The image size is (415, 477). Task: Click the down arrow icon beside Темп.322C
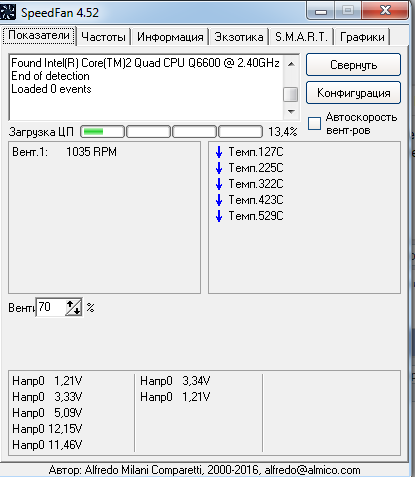coord(219,184)
